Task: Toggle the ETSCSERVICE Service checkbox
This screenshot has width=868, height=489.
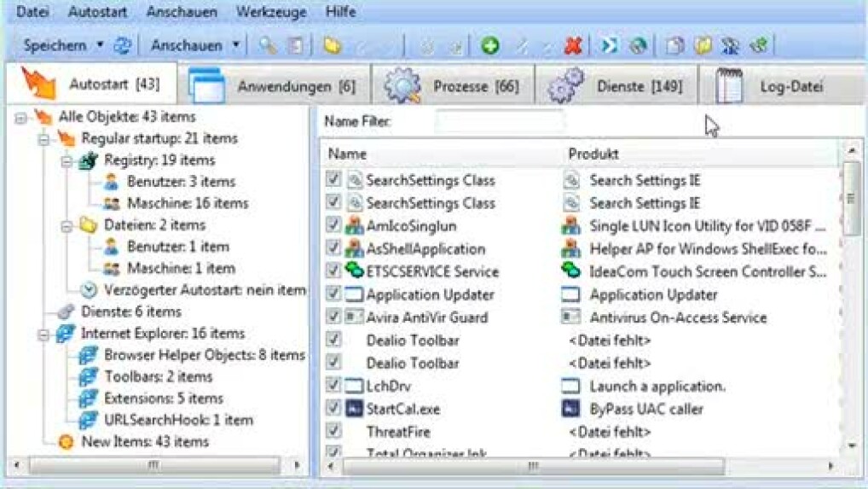Action: pyautogui.click(x=333, y=271)
